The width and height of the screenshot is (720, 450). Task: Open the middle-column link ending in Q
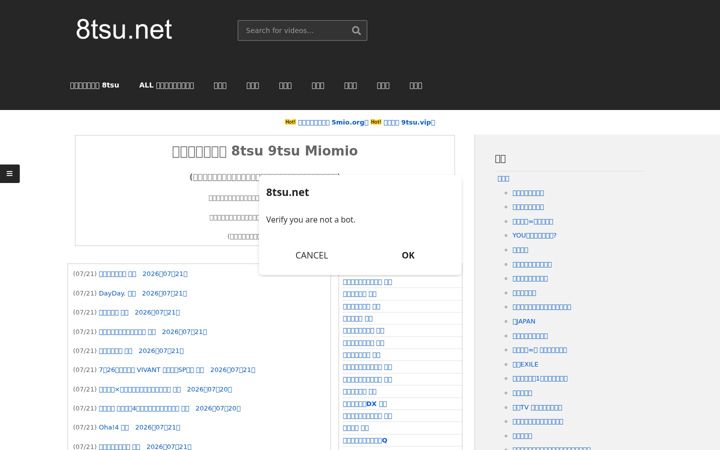point(365,440)
